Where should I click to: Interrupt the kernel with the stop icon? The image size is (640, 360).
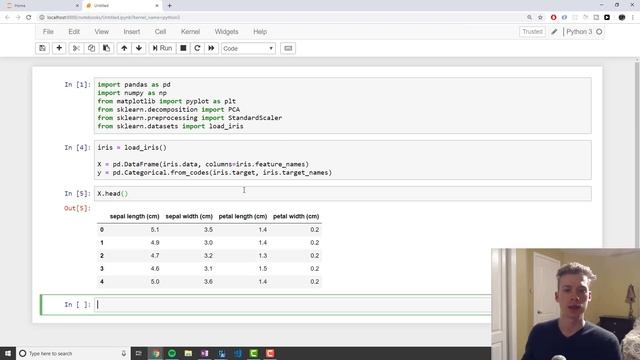(183, 48)
